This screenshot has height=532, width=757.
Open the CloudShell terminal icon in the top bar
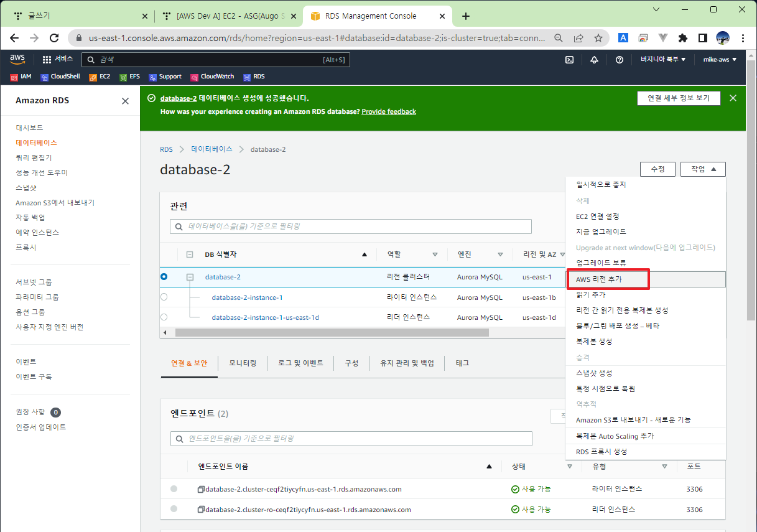[x=569, y=60]
